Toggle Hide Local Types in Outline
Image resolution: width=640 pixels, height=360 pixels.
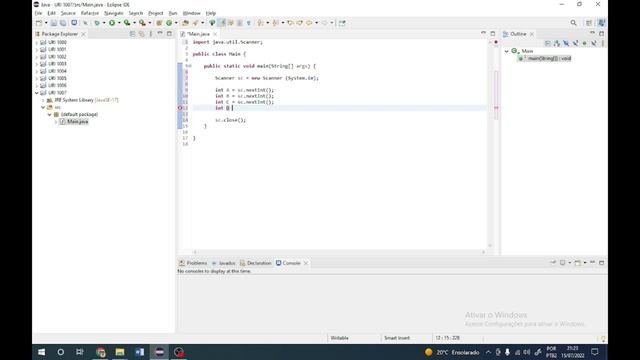tap(594, 43)
